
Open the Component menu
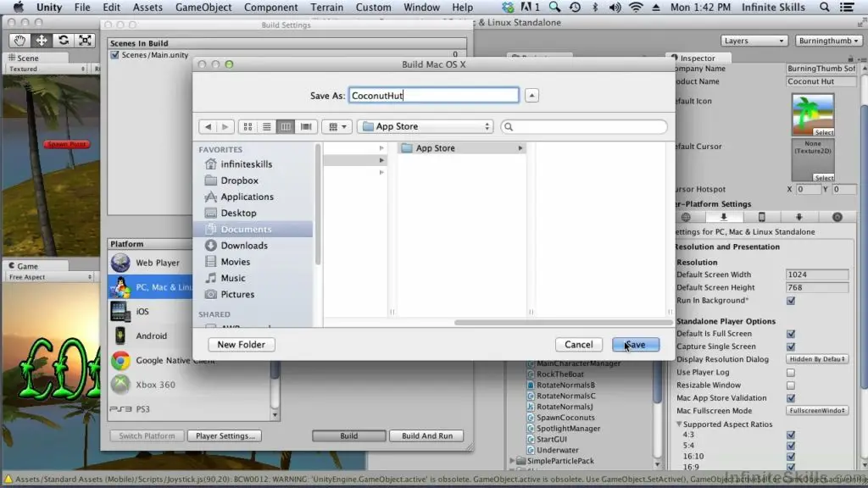[270, 7]
